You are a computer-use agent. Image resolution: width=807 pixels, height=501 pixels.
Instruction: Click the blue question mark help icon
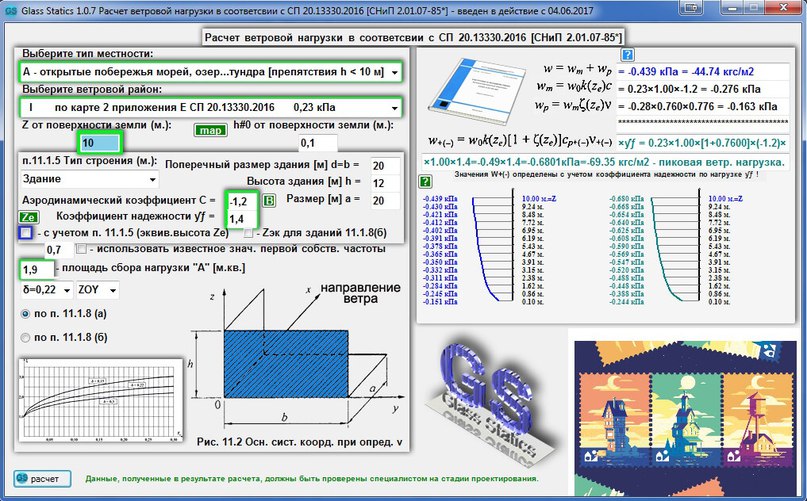[x=627, y=55]
